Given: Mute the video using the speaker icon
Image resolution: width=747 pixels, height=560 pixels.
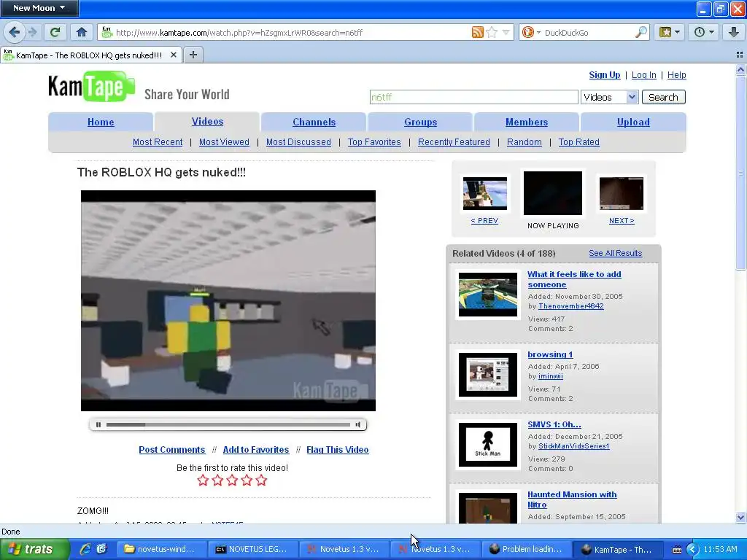Looking at the screenshot, I should 357,425.
